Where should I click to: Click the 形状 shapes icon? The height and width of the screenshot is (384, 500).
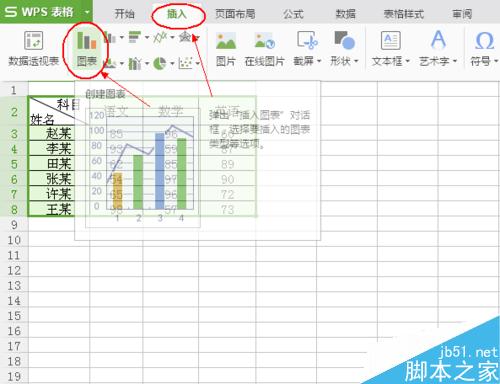pos(344,41)
